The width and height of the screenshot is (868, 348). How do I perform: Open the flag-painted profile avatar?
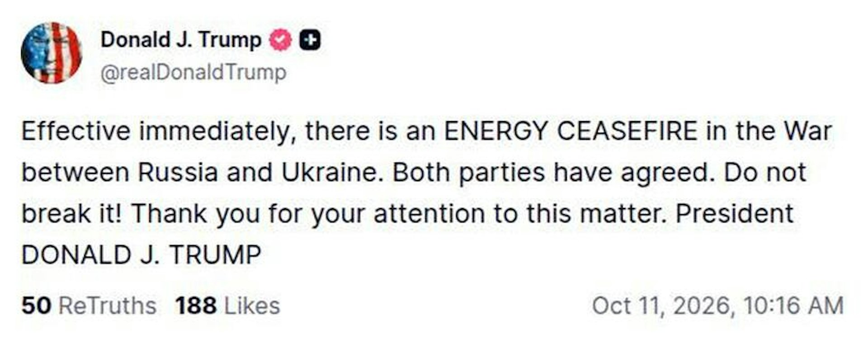click(52, 52)
